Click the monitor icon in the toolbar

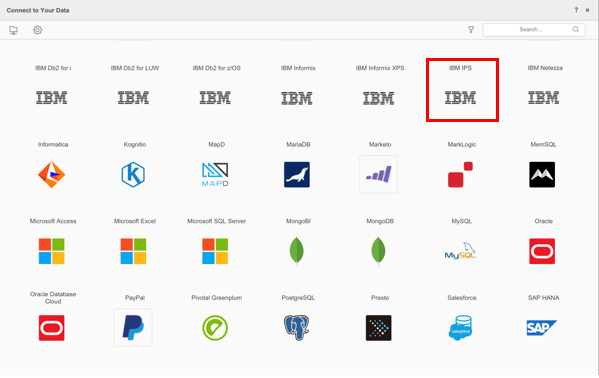coord(13,30)
